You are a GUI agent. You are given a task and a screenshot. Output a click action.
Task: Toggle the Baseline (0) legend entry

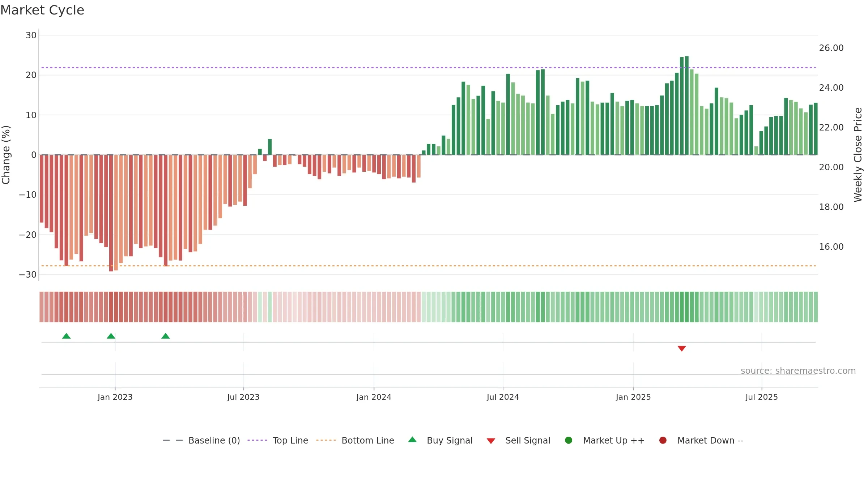click(201, 440)
